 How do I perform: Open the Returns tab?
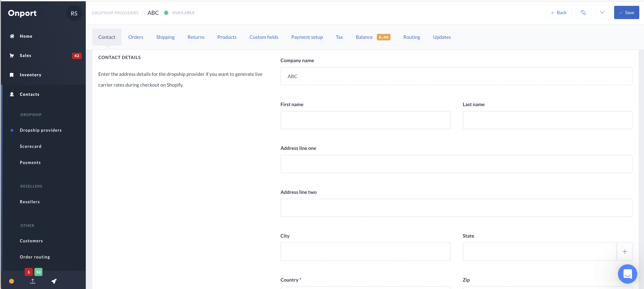coord(196,37)
